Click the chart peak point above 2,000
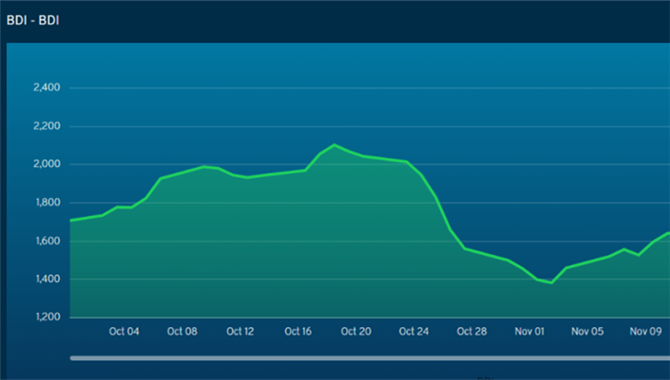This screenshot has height=380, width=670. click(x=334, y=144)
